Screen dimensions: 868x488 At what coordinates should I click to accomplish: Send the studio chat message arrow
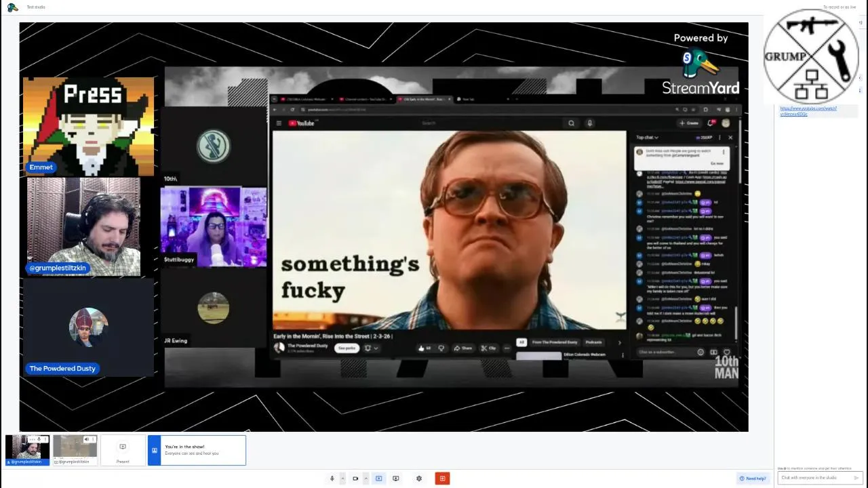856,478
